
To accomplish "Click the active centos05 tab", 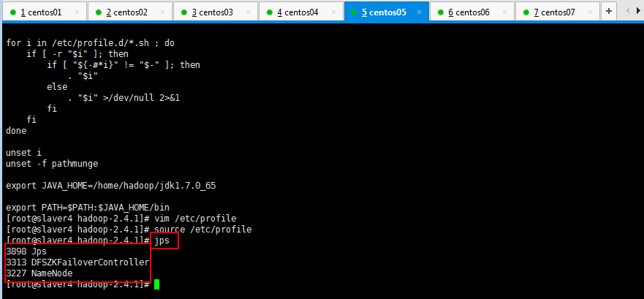I will 383,12.
